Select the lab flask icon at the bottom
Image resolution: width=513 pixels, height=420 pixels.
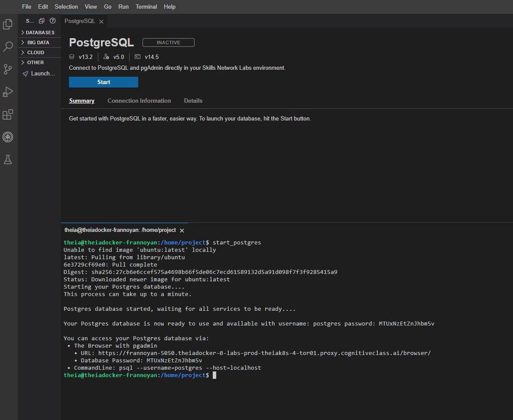tap(8, 160)
